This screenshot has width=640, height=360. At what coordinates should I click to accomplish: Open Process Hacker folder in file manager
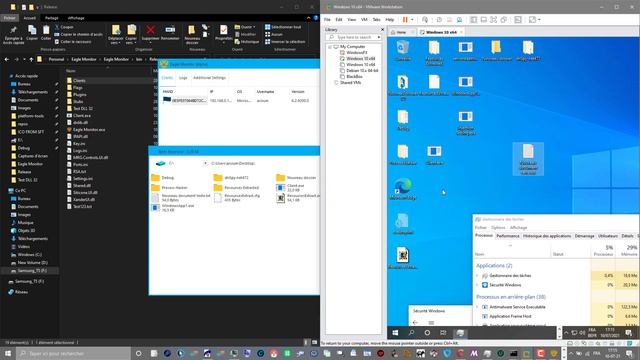pos(170,188)
